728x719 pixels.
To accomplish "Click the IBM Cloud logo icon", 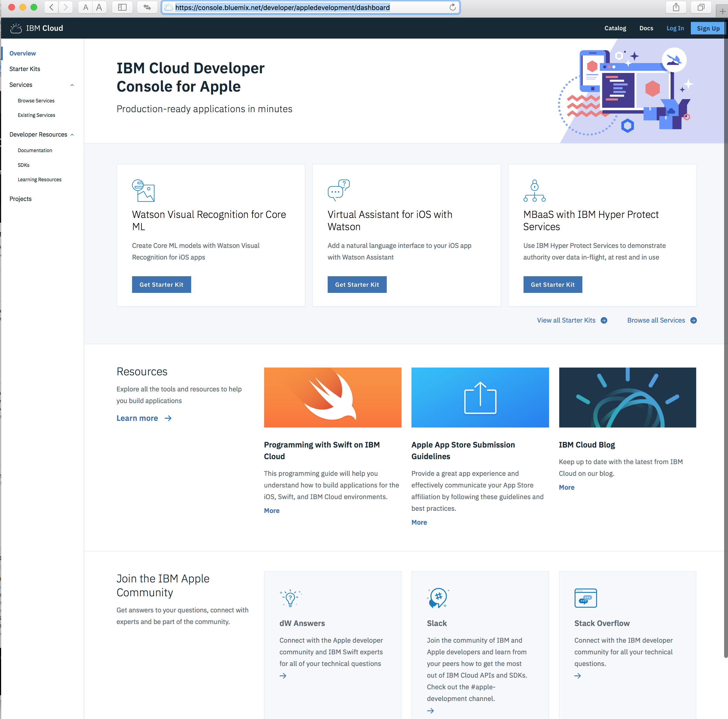I will tap(16, 28).
